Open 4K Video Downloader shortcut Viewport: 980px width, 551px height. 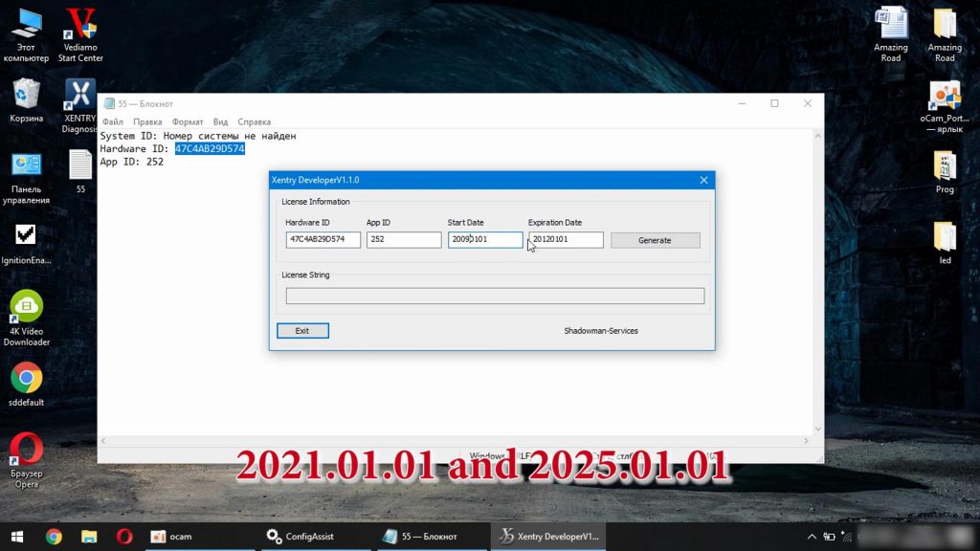coord(26,318)
